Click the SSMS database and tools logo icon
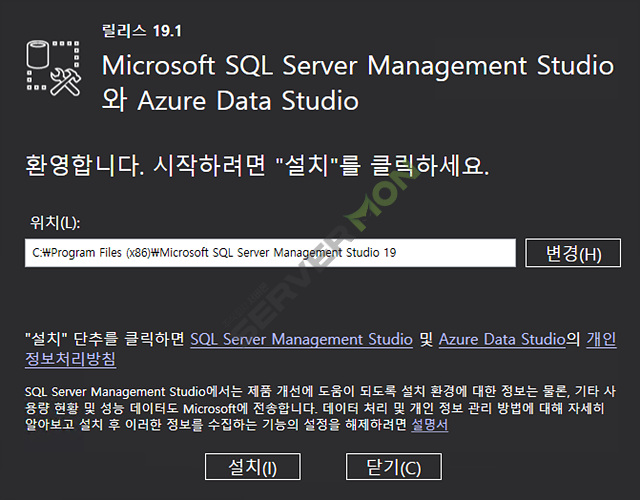The width and height of the screenshot is (640, 500). [53, 68]
